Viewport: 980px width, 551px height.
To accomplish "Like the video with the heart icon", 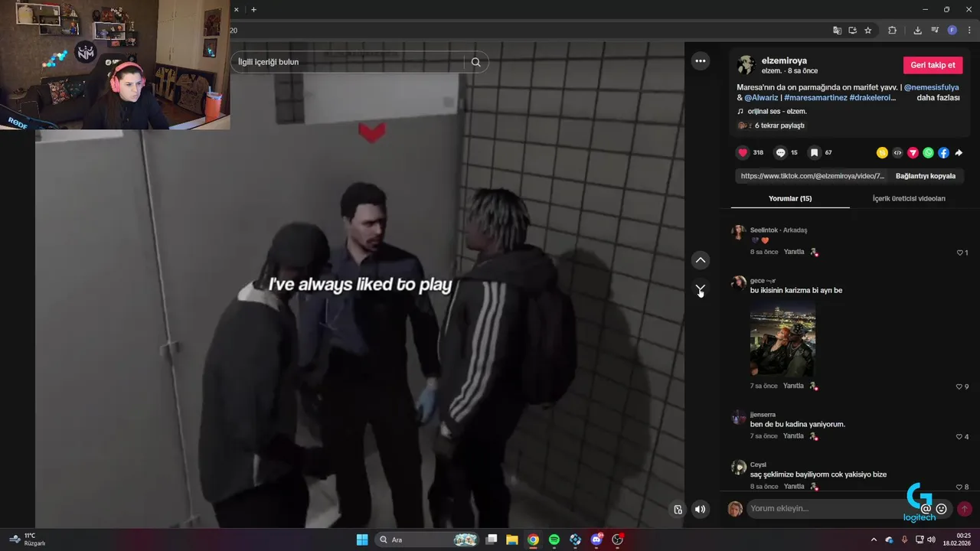I will click(x=743, y=152).
